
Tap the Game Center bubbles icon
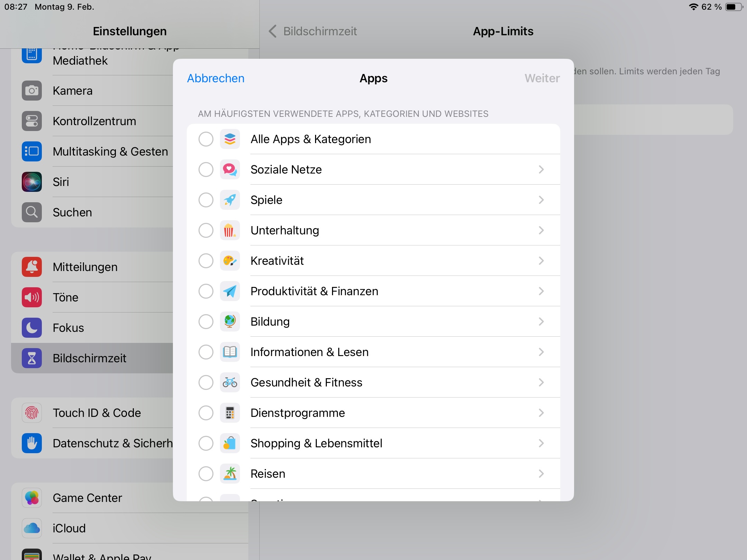point(32,498)
